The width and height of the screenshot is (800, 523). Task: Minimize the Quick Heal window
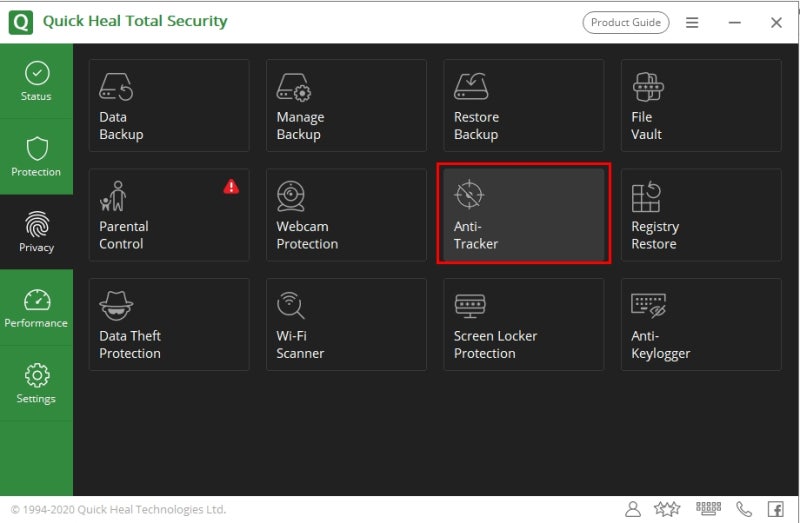(734, 22)
